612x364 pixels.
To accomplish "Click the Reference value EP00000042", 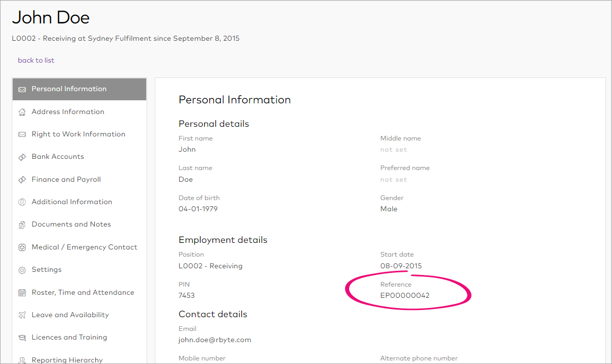I will point(405,295).
